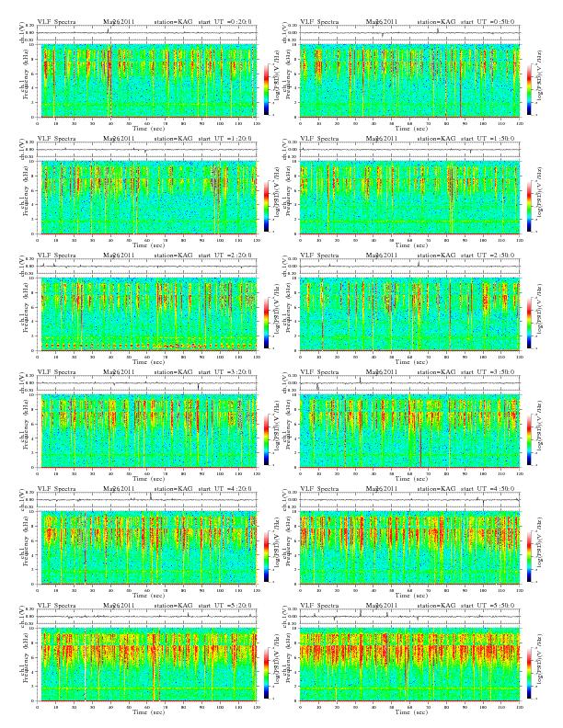Click the title text 'start UT =2:50:0'
Screen dimensions: 563x728
coord(488,255)
